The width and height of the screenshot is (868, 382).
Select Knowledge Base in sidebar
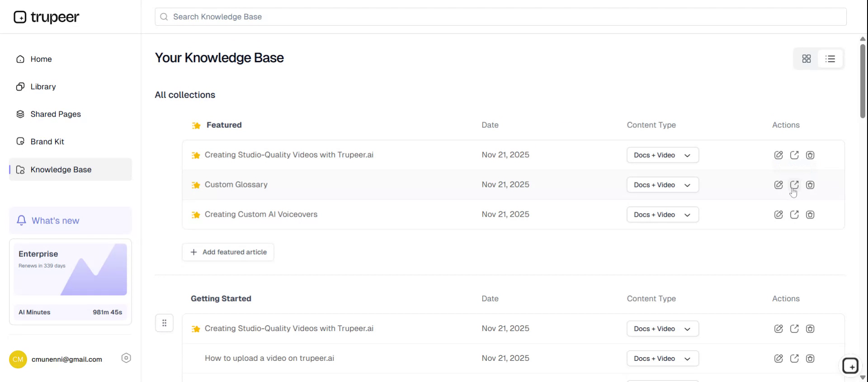pos(71,169)
